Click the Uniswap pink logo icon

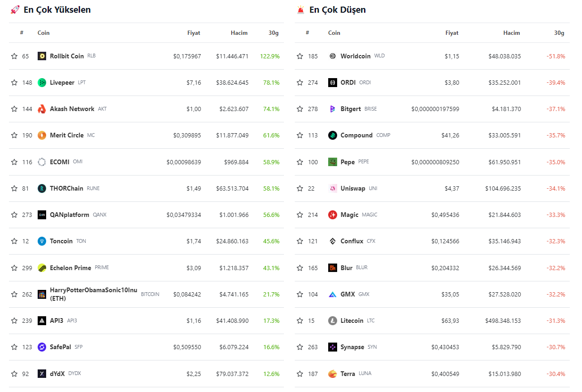coord(332,188)
